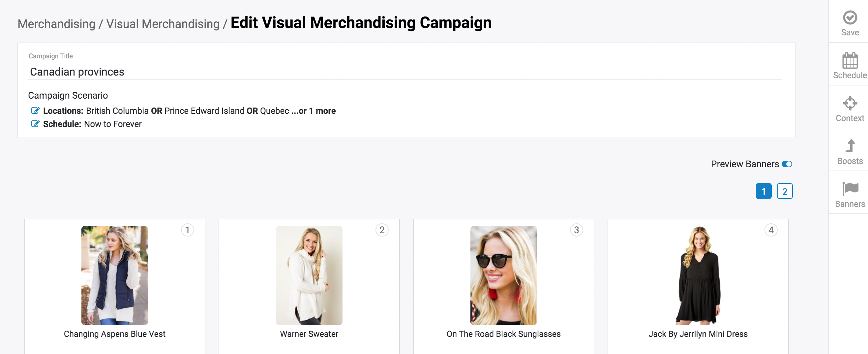Select page 1 of products
The width and height of the screenshot is (868, 354).
[x=763, y=191]
